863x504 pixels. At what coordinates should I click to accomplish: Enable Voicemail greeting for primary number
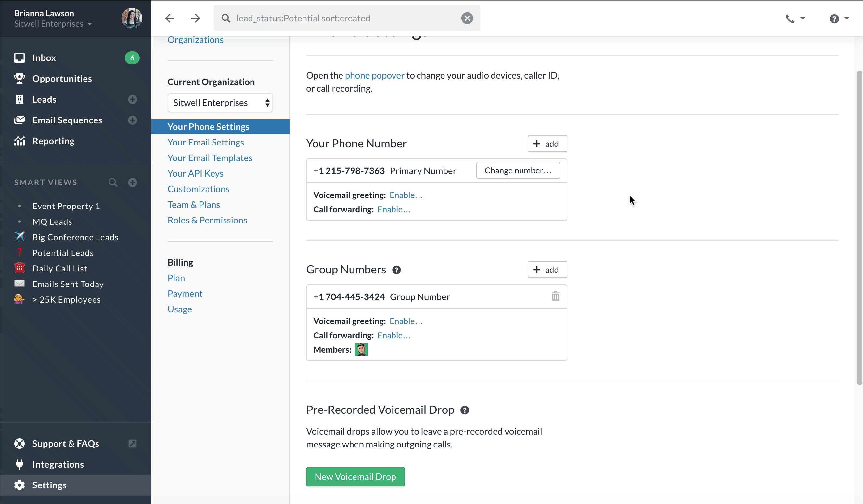coord(406,195)
